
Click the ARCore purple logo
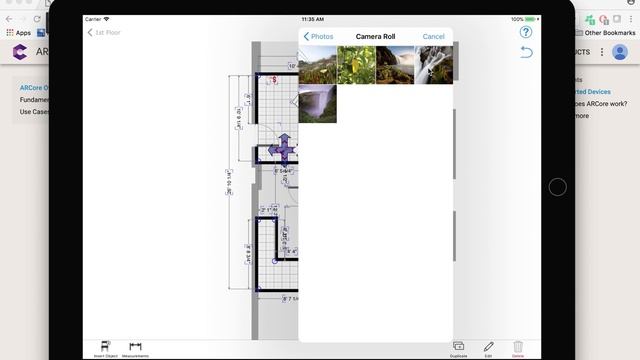point(20,52)
